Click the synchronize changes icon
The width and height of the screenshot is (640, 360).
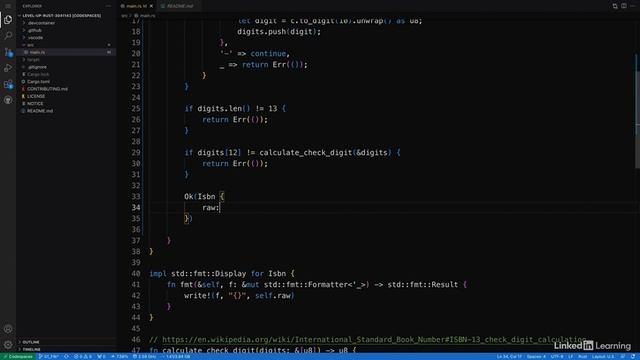(66, 357)
